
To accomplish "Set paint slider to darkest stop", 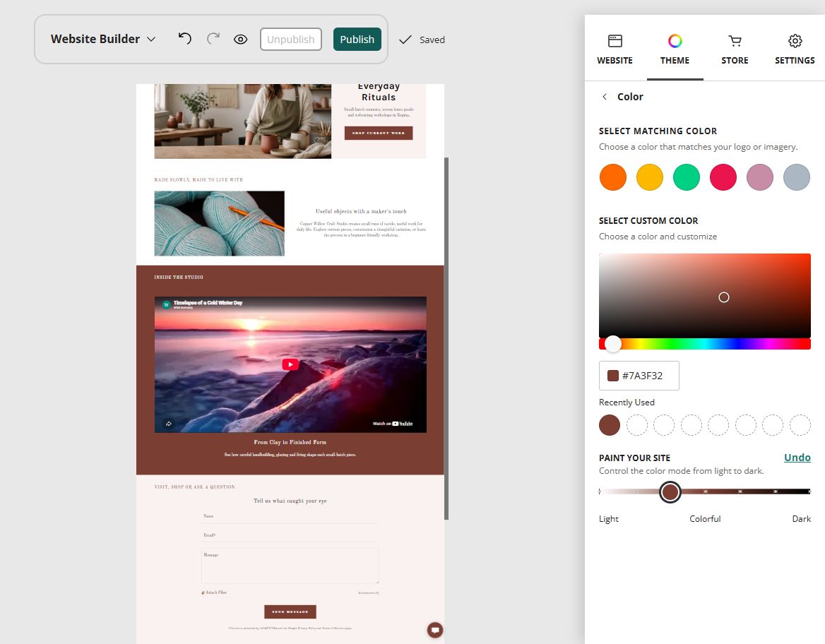I will click(x=809, y=491).
